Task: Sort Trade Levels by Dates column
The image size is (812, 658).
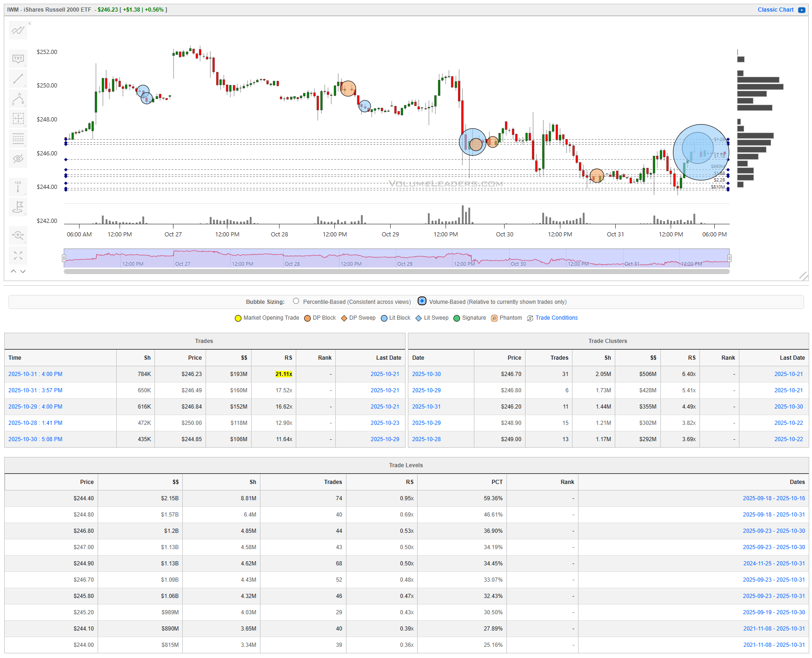Action: [x=693, y=482]
